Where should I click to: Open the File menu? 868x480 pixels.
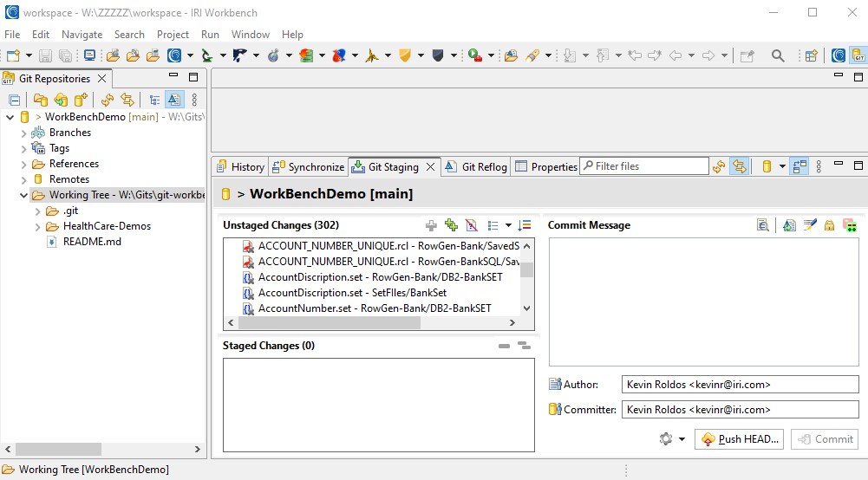(x=12, y=35)
